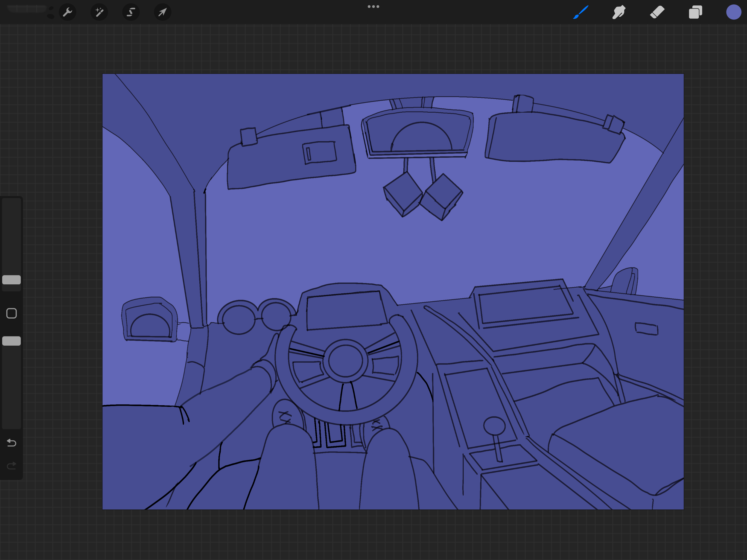
Task: Open the Layers panel
Action: (x=695, y=12)
